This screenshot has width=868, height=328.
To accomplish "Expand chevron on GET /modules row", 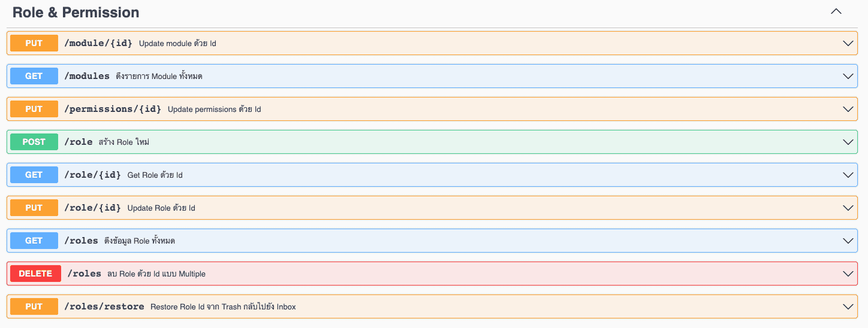I will [x=848, y=76].
